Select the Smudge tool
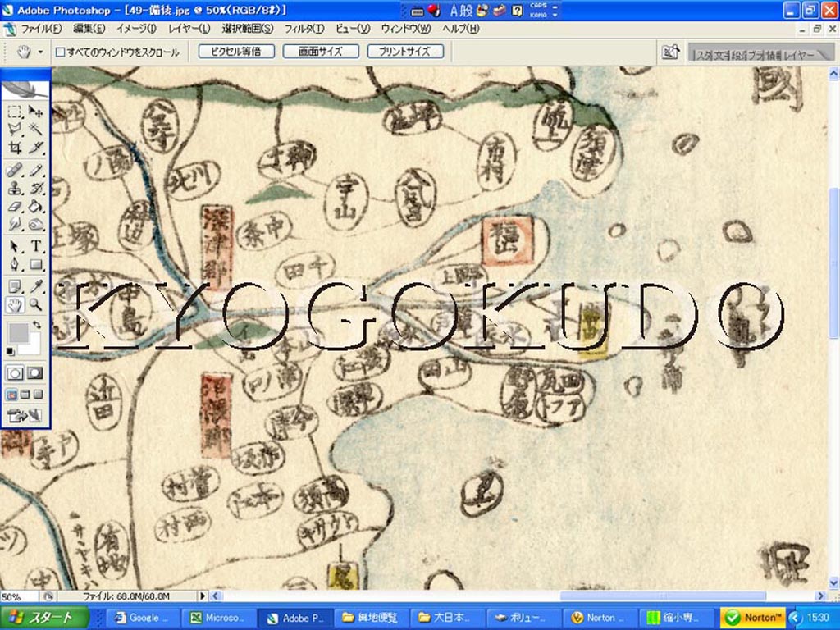Screen dimensions: 840x630 pyautogui.click(x=15, y=224)
